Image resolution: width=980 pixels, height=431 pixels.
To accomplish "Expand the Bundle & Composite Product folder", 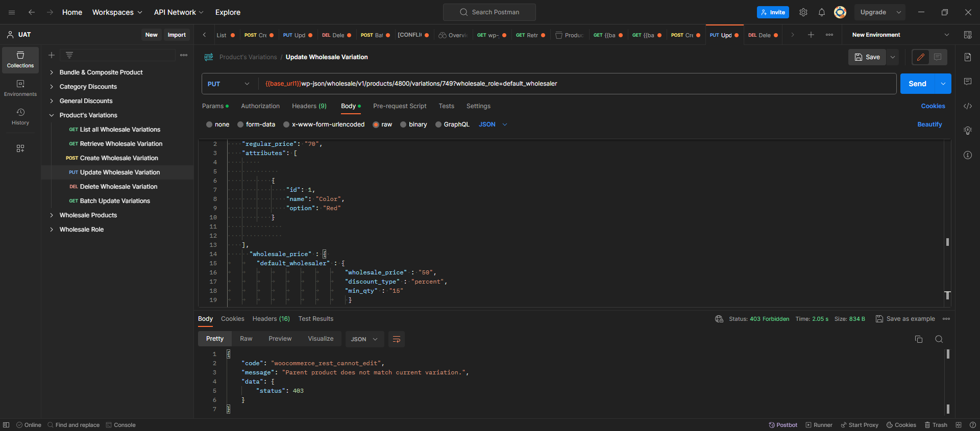I will (x=52, y=72).
